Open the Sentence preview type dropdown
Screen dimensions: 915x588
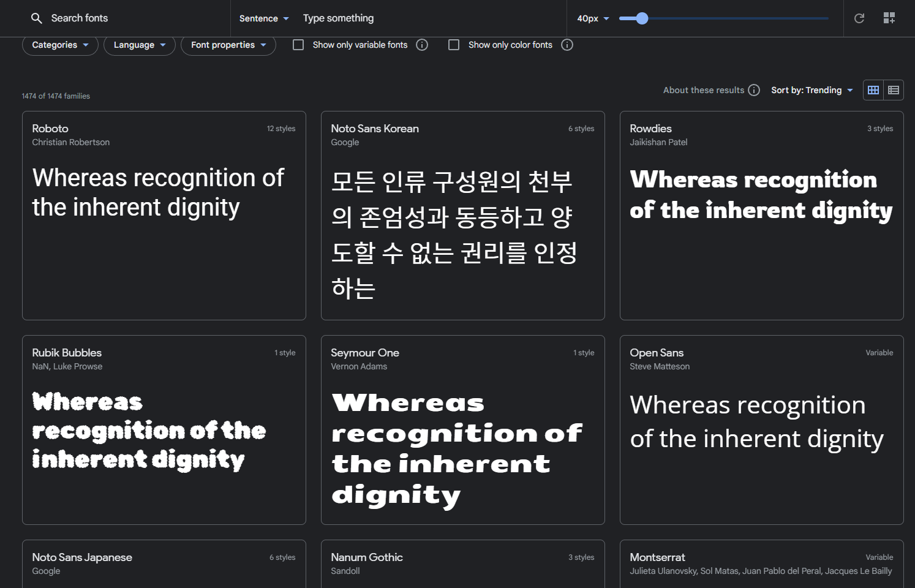264,18
